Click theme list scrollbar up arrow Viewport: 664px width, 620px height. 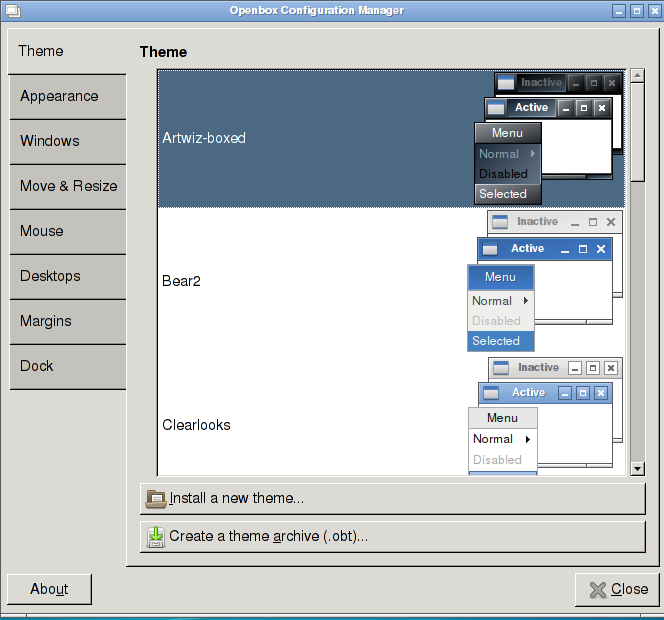click(x=637, y=76)
